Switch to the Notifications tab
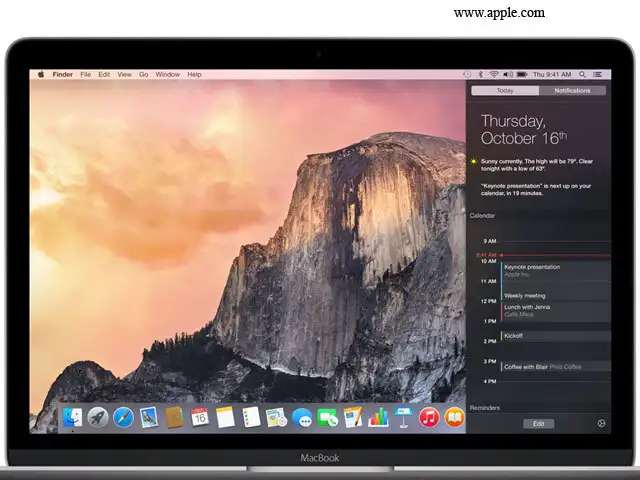The image size is (640, 480). pos(572,90)
